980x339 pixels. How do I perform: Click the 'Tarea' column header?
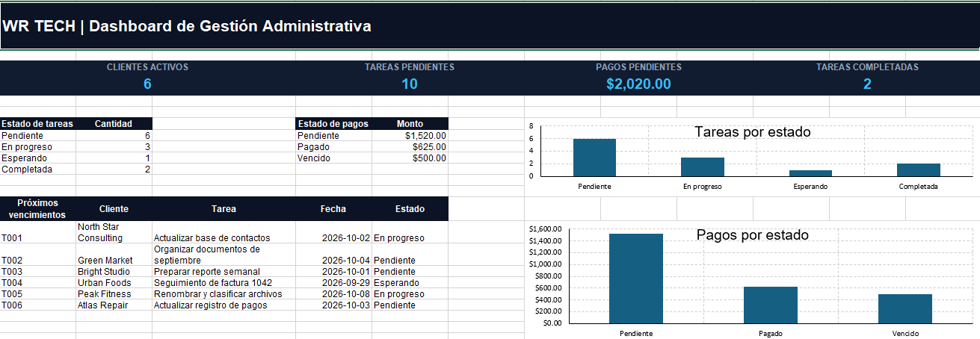[x=224, y=209]
